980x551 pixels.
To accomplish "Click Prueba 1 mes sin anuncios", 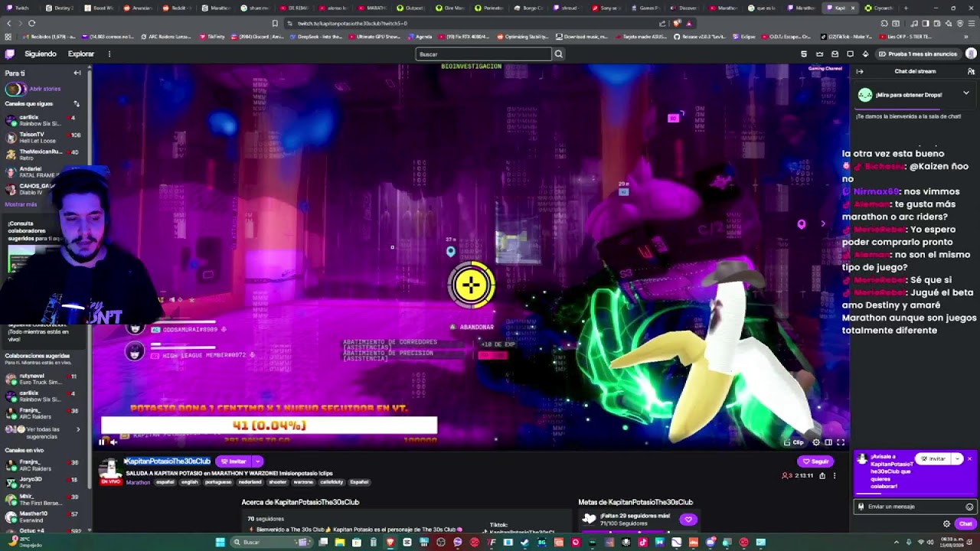I will (x=917, y=54).
